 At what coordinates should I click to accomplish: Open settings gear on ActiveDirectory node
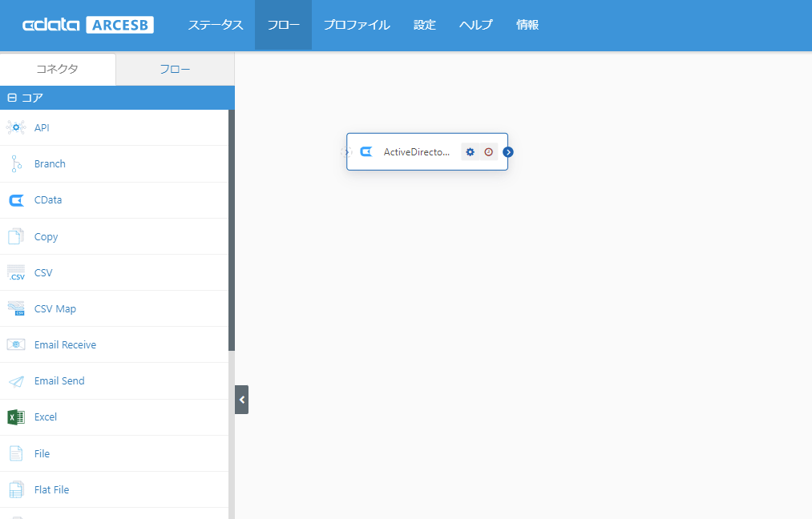point(471,151)
